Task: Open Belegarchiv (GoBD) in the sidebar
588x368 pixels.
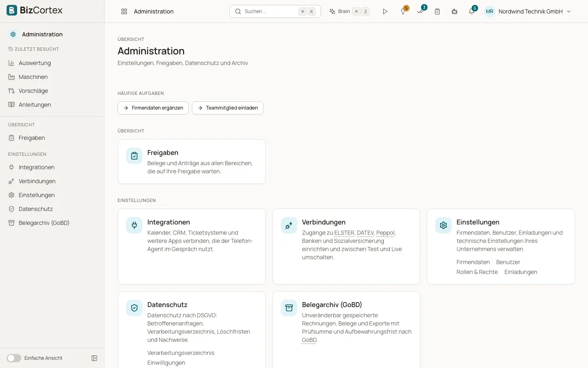Action: [x=52, y=223]
